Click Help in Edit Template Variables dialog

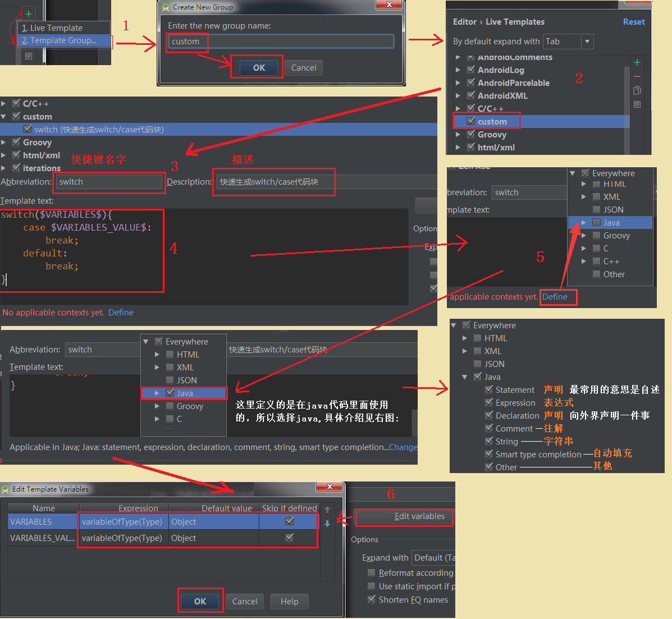click(290, 602)
